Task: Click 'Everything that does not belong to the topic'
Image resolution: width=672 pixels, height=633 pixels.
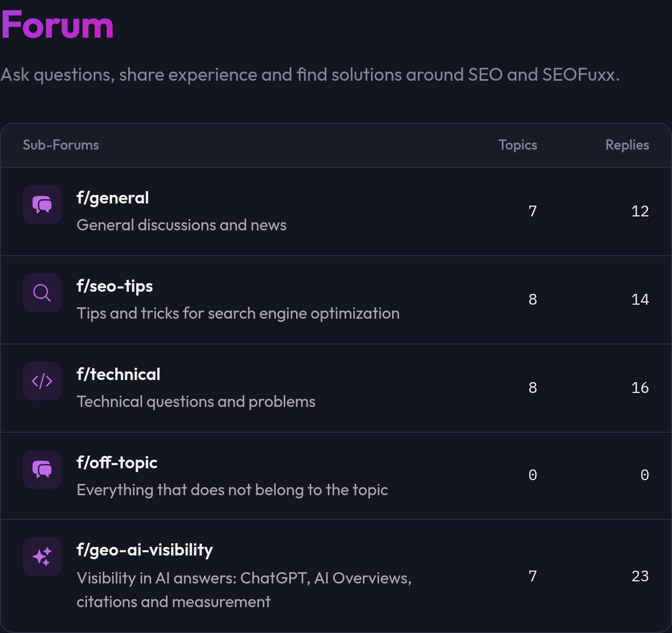Action: click(232, 490)
